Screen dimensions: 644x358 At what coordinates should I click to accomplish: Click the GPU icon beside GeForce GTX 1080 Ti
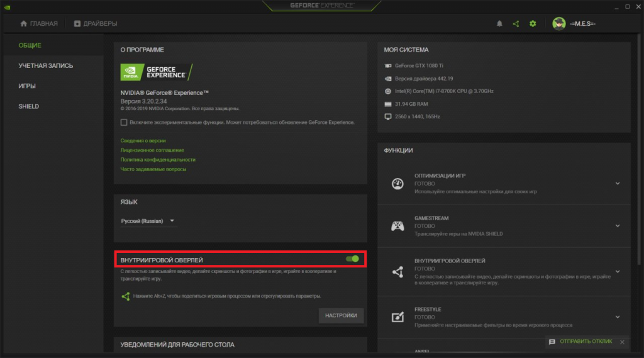[387, 66]
